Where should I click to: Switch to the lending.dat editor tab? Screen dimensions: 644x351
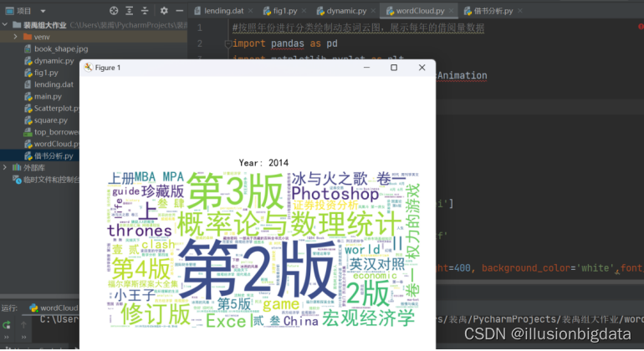pyautogui.click(x=223, y=11)
